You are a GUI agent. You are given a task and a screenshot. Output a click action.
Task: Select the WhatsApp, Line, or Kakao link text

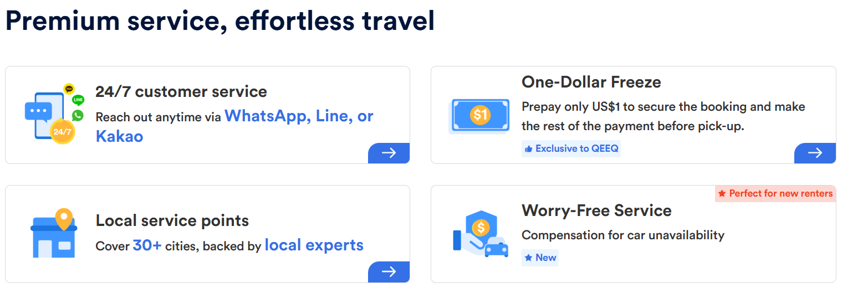[x=234, y=126]
